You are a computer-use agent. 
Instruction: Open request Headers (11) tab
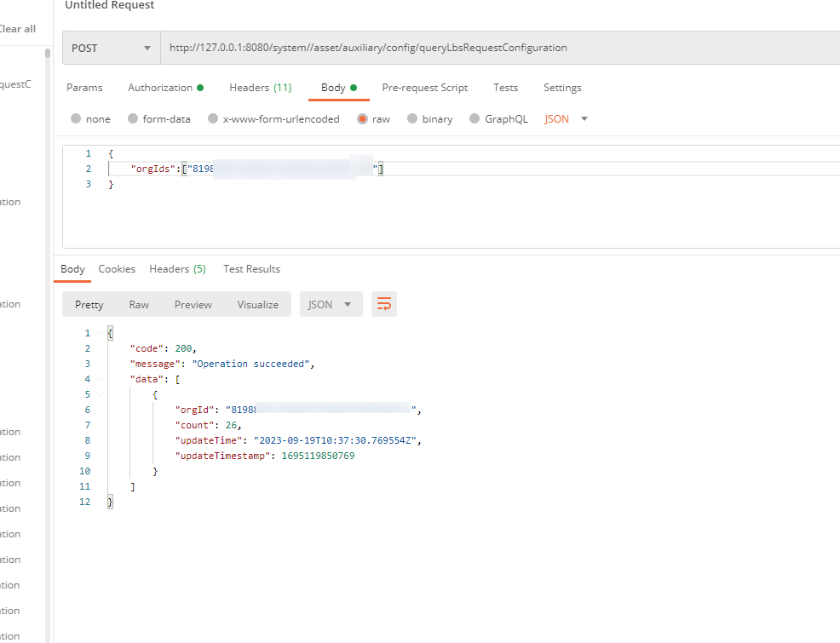pos(260,88)
